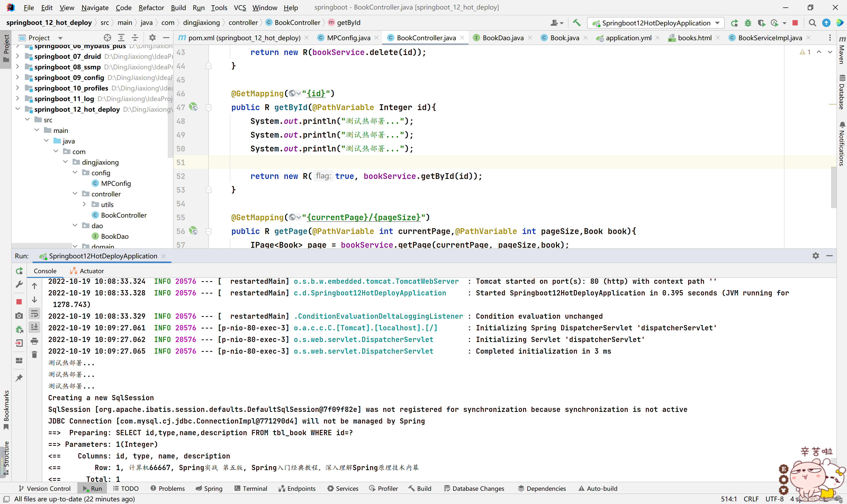Select opened file locate target icon
847x504 pixels.
click(107, 38)
